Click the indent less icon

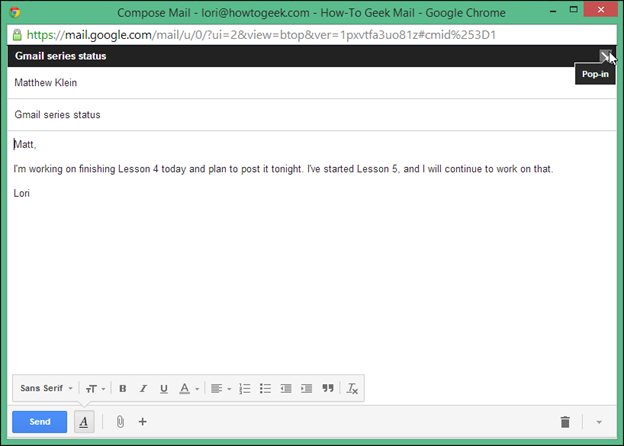pos(286,389)
